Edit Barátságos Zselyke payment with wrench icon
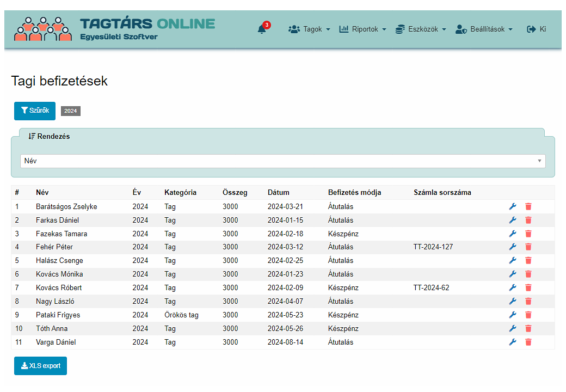Viewport: 566px width, 392px height. (x=513, y=206)
